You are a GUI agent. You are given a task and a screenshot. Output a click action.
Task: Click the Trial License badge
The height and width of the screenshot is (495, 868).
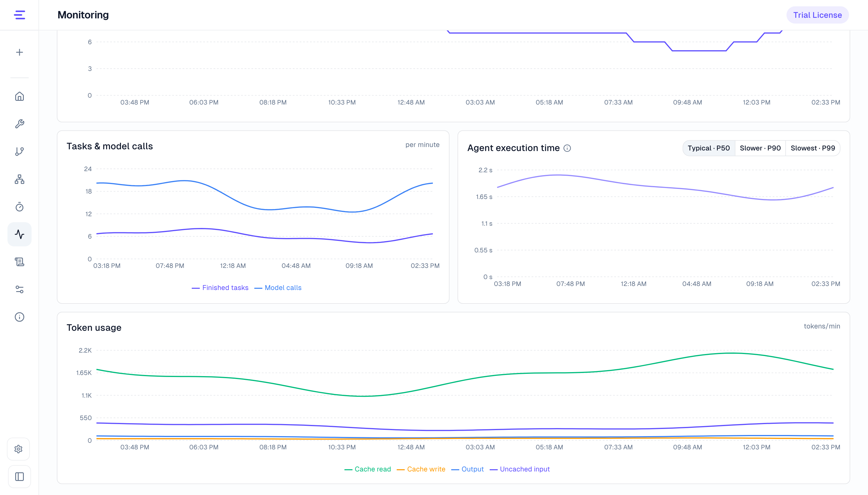click(x=817, y=15)
